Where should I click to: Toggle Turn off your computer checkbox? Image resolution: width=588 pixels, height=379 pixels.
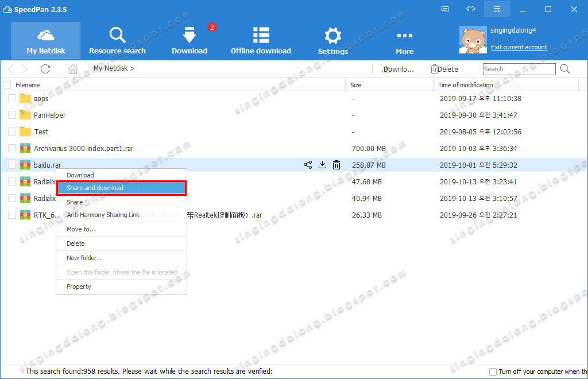coord(493,372)
